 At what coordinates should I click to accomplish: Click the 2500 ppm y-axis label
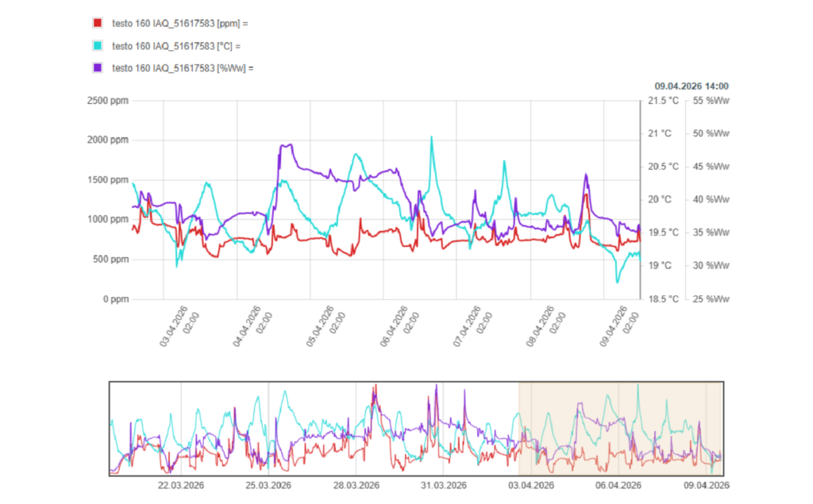click(x=107, y=100)
